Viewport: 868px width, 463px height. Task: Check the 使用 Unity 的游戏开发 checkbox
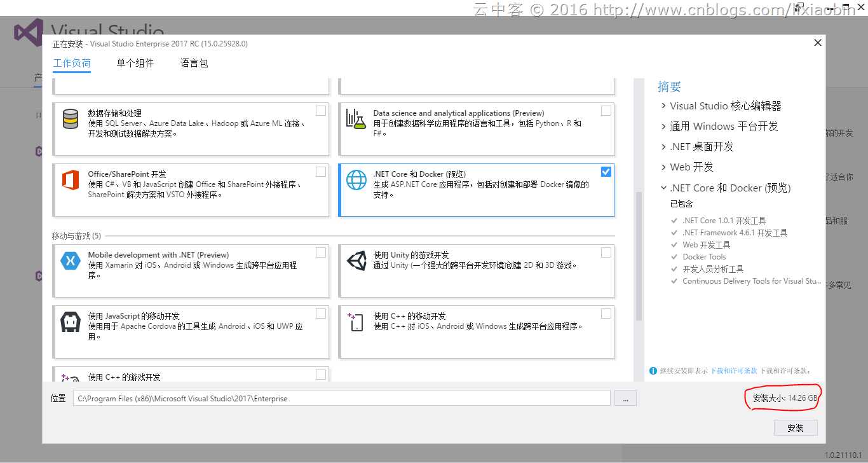click(x=606, y=252)
